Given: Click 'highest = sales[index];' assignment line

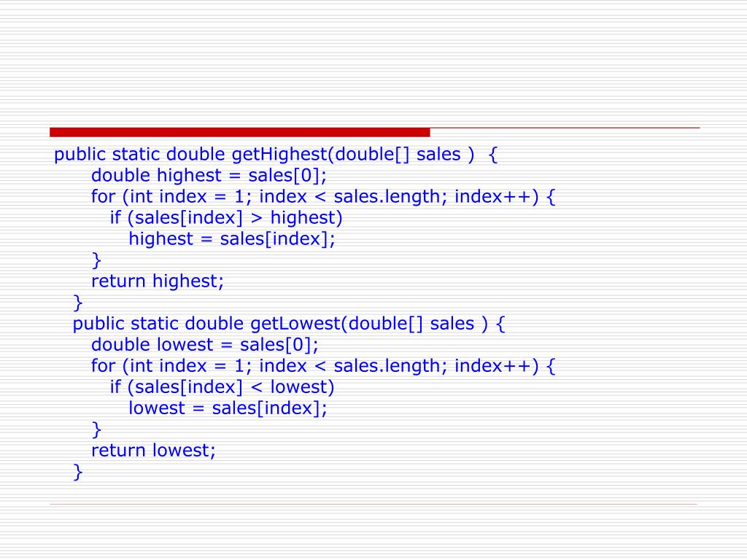Looking at the screenshot, I should [231, 238].
